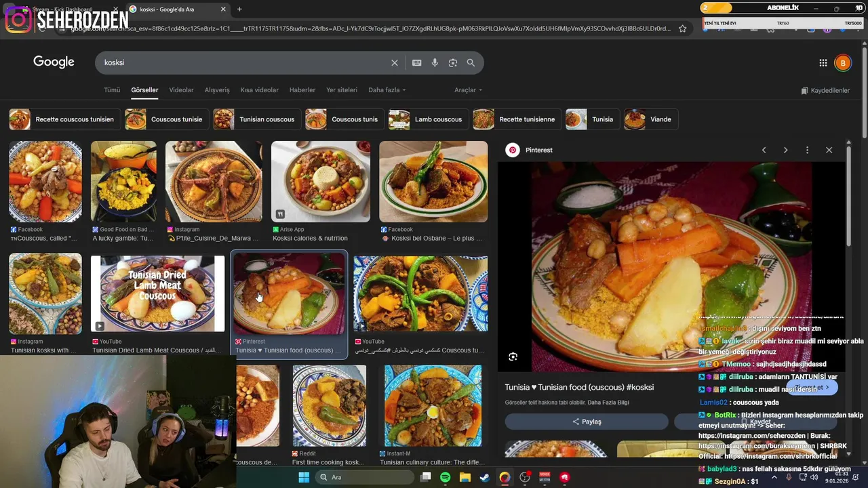
Task: Open the 'Kısa videolar' tab
Action: [x=259, y=90]
